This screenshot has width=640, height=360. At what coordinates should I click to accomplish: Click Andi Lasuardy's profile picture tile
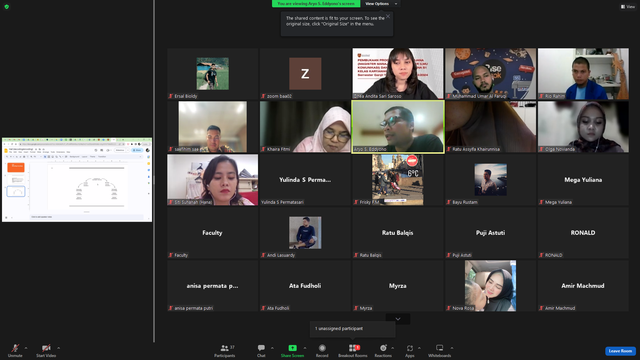[305, 233]
